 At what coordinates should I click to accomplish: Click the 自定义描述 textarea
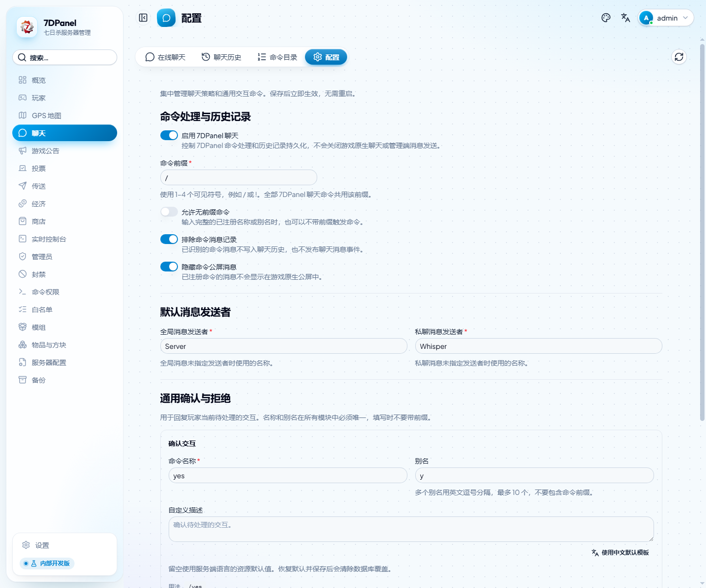[411, 529]
